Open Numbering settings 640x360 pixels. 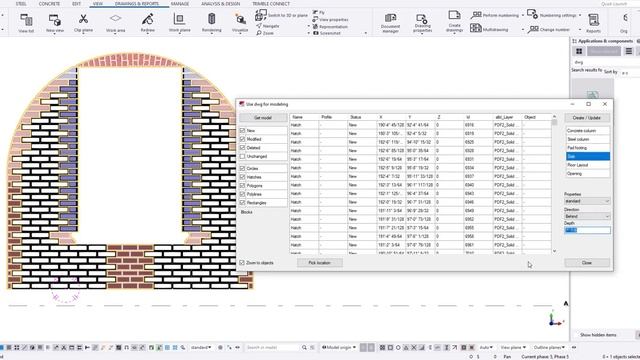pos(551,15)
